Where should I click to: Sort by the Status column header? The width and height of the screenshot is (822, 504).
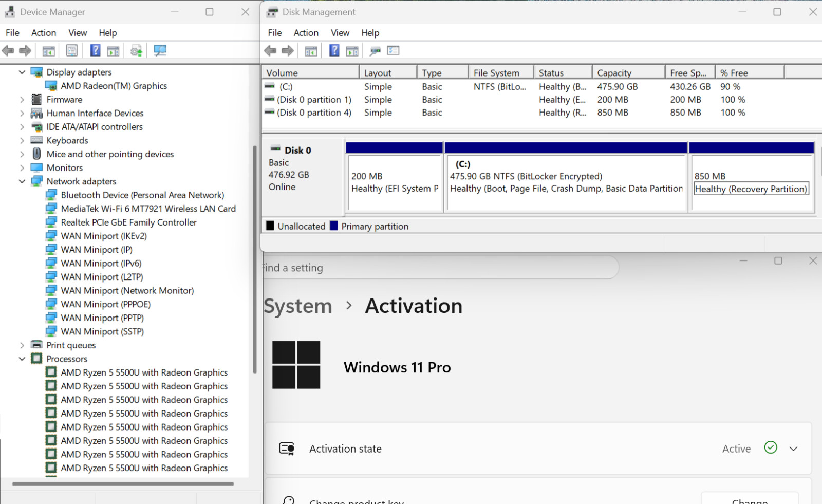(x=563, y=73)
